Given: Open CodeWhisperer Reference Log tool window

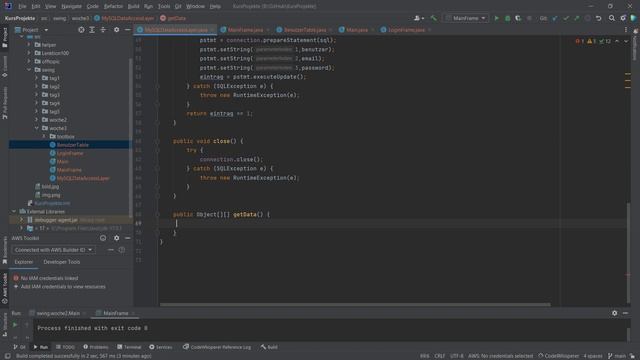Looking at the screenshot, I should 217,347.
